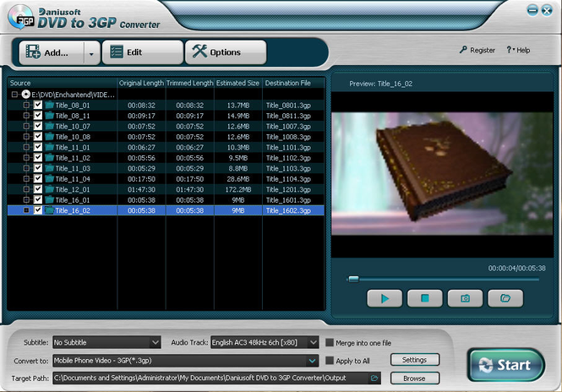Expand the Title_11_04 tree node

pos(26,179)
